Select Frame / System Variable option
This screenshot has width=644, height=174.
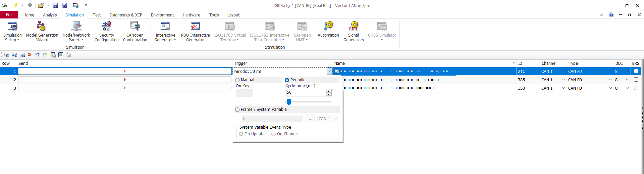tap(237, 110)
